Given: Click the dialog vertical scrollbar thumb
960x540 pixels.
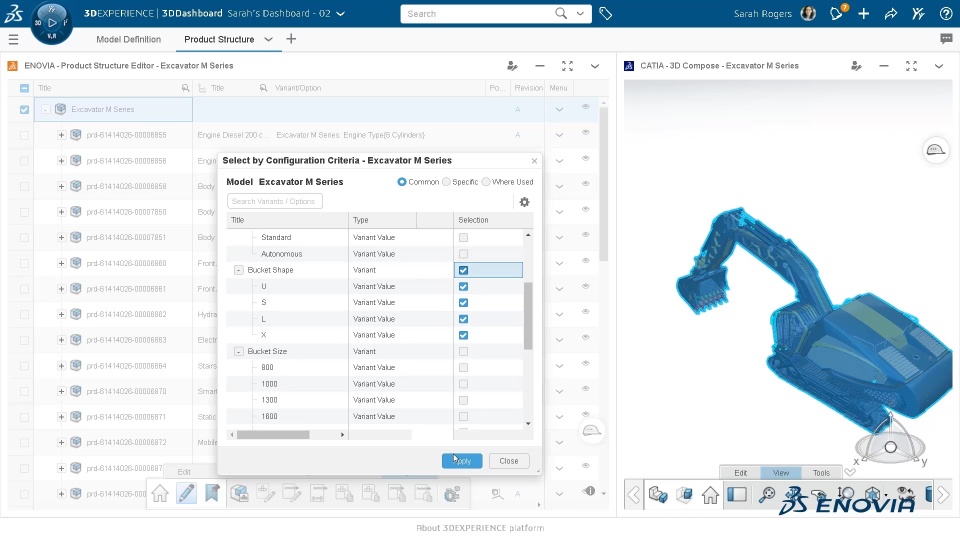Looking at the screenshot, I should [528, 316].
